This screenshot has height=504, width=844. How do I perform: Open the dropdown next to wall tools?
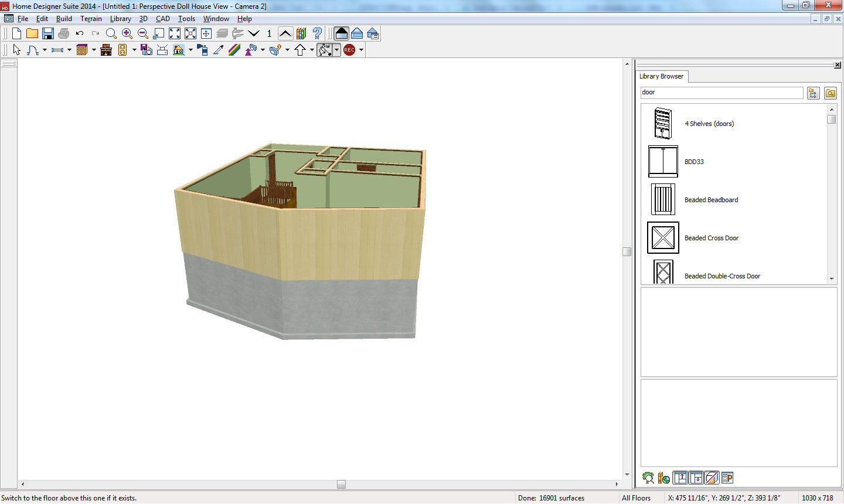click(69, 50)
